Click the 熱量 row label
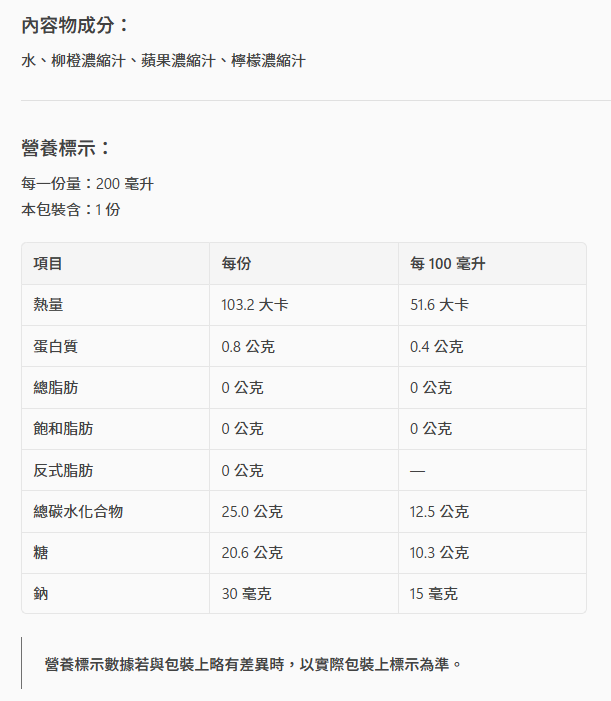Screen dimensions: 611x701 [48, 305]
